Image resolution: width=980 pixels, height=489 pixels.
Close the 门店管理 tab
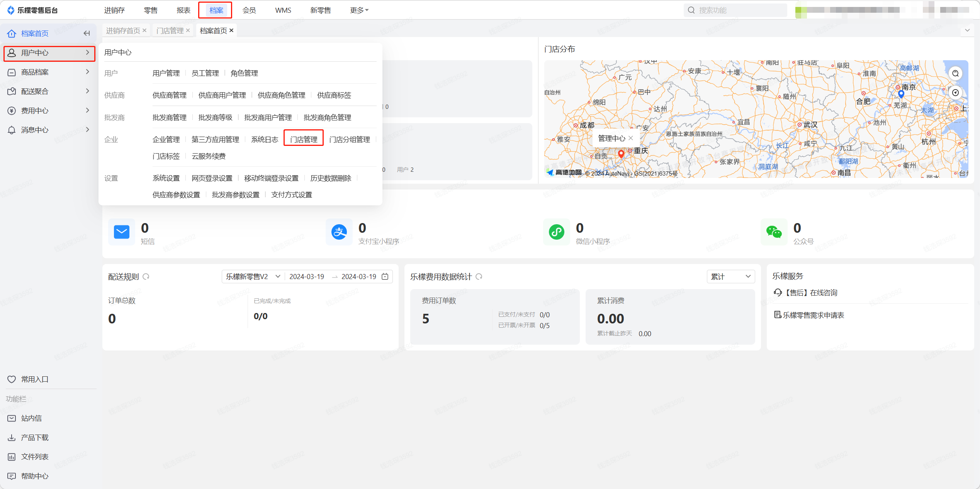(x=188, y=30)
